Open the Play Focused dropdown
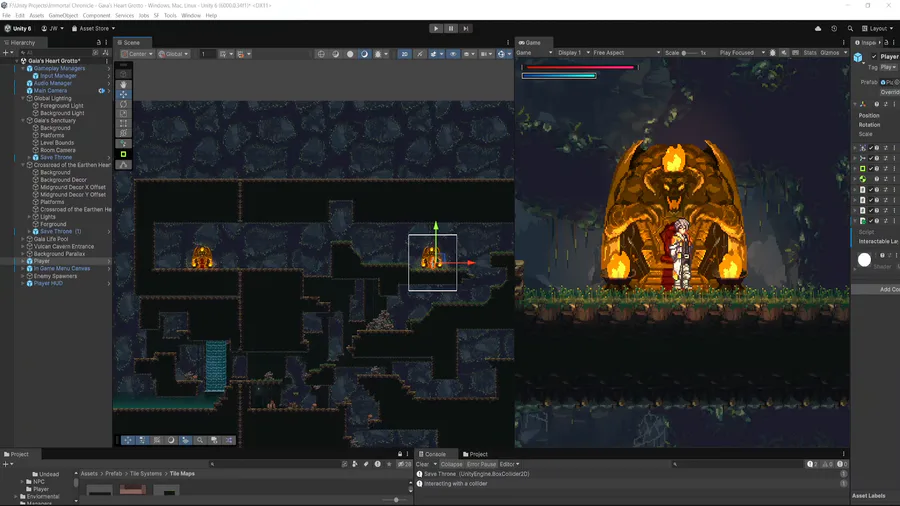The image size is (900, 506). coord(742,53)
